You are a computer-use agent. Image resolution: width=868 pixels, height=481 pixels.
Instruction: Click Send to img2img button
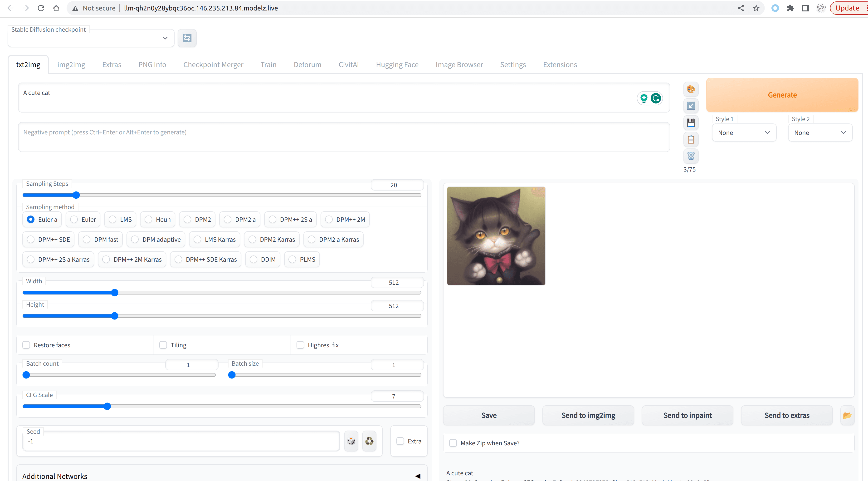pos(588,416)
